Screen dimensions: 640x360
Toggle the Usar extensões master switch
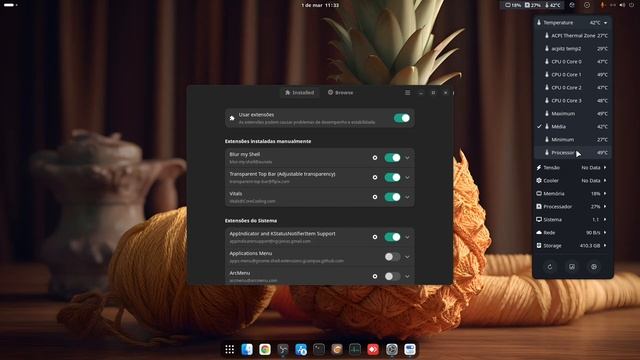click(x=402, y=118)
